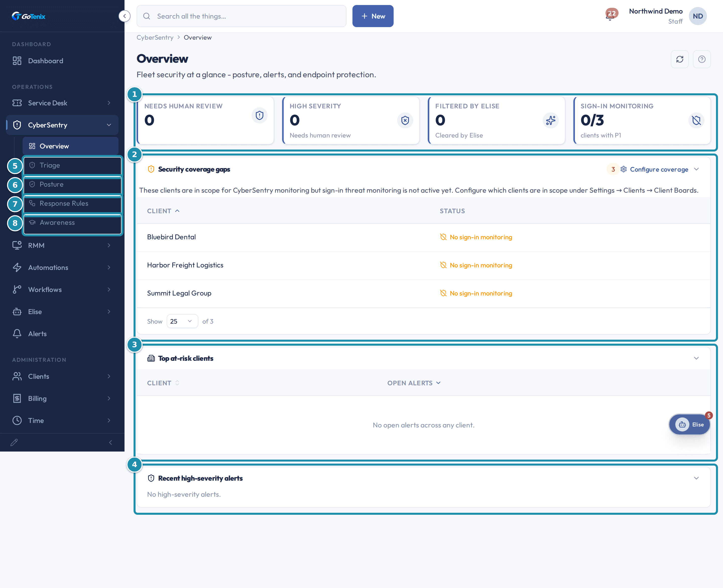Collapse the CyberSentry section
Screen dimensions: 723x588
[62, 125]
